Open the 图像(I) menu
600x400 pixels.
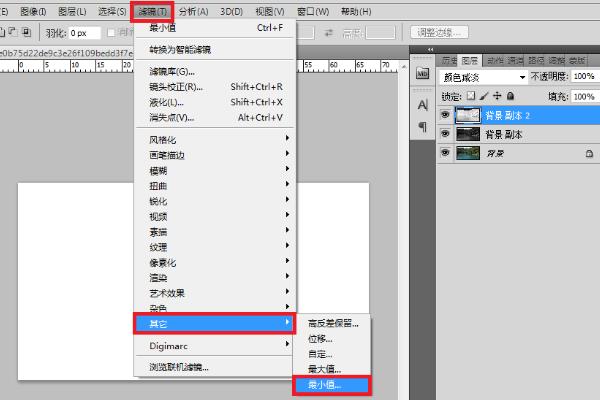[x=33, y=11]
